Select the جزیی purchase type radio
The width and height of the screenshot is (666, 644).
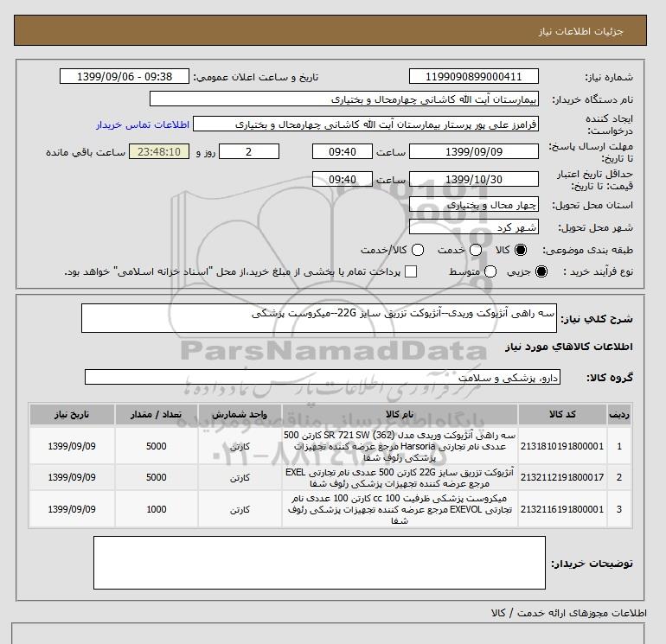[x=541, y=271]
